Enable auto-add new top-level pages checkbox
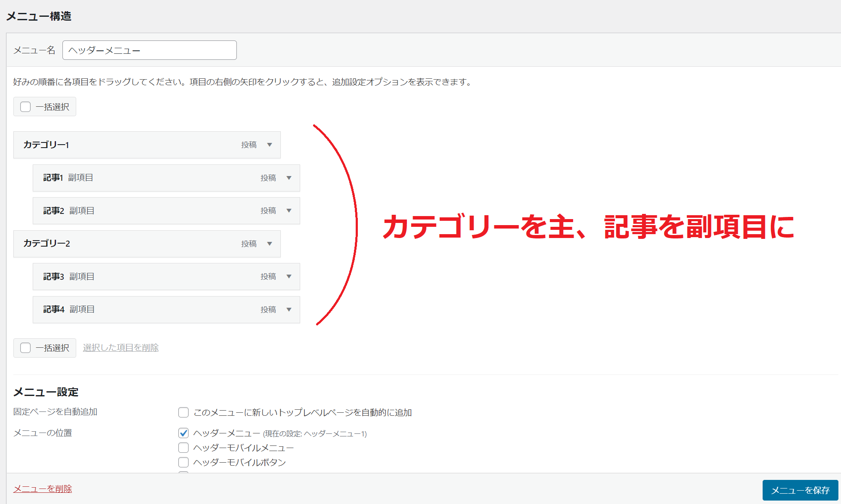The width and height of the screenshot is (841, 504). pyautogui.click(x=183, y=412)
